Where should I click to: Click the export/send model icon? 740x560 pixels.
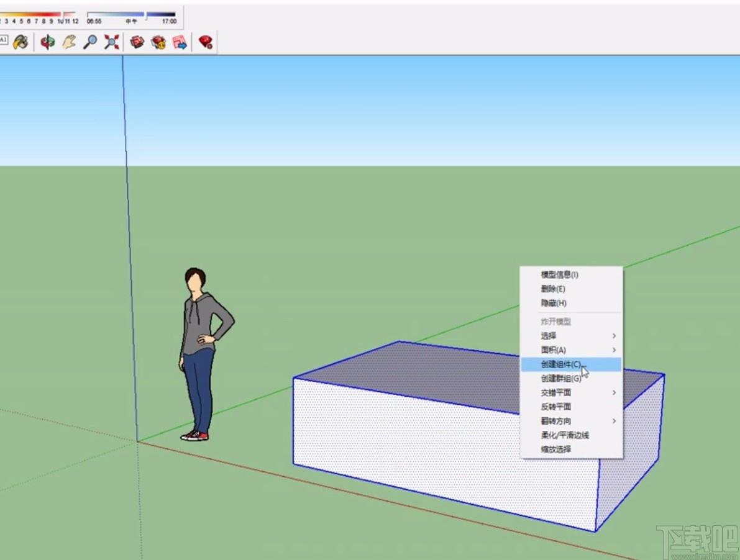[180, 42]
